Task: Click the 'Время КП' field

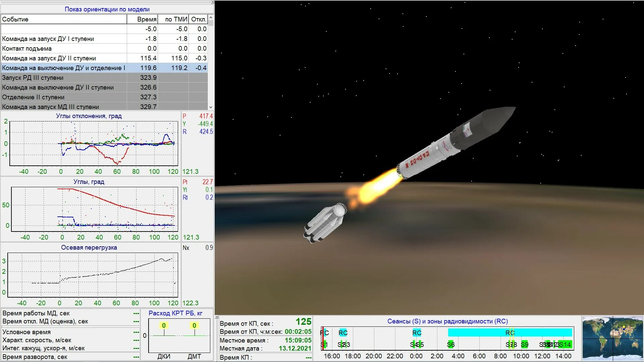Action: pyautogui.click(x=266, y=357)
